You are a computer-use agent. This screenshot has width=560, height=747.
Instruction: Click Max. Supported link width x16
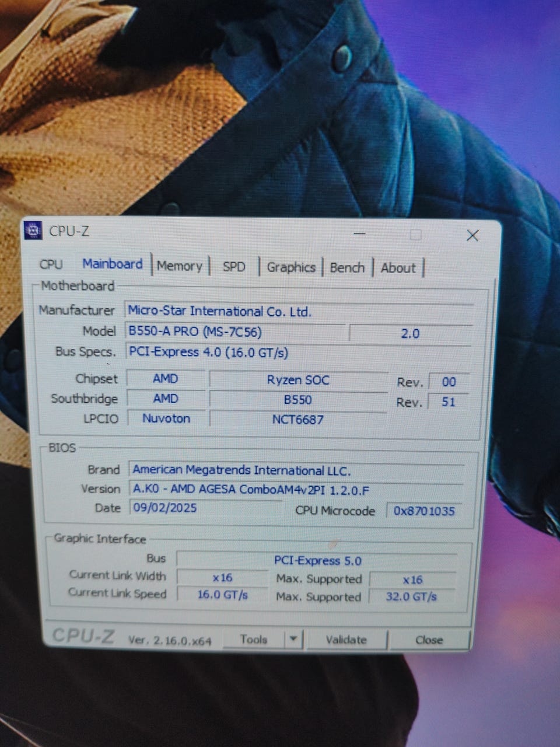tap(412, 580)
